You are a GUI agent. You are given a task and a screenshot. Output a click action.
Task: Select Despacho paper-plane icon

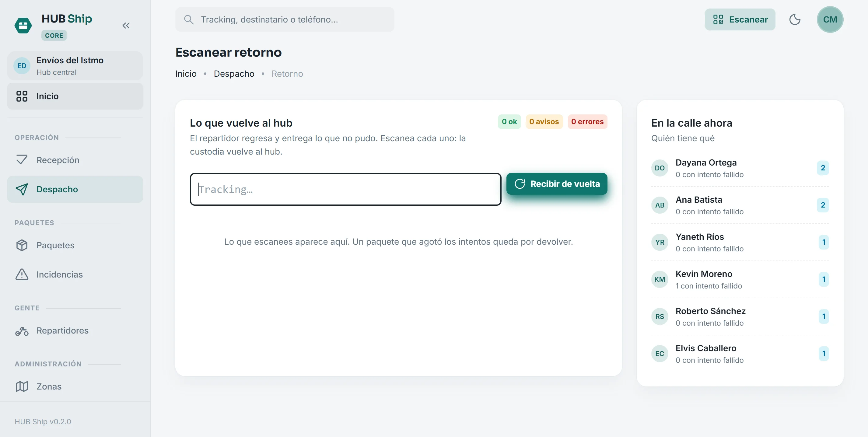[22, 189]
